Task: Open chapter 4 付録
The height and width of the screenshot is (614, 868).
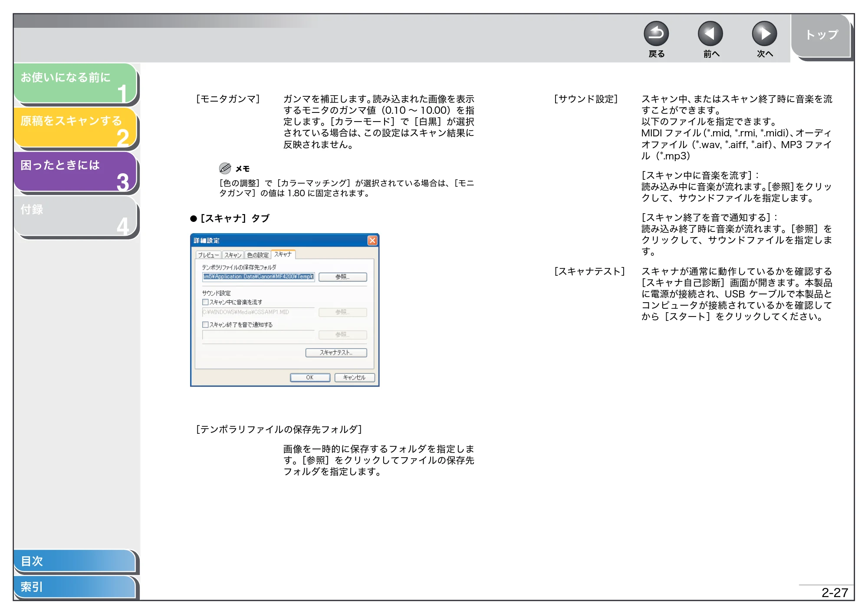Action: coord(76,216)
